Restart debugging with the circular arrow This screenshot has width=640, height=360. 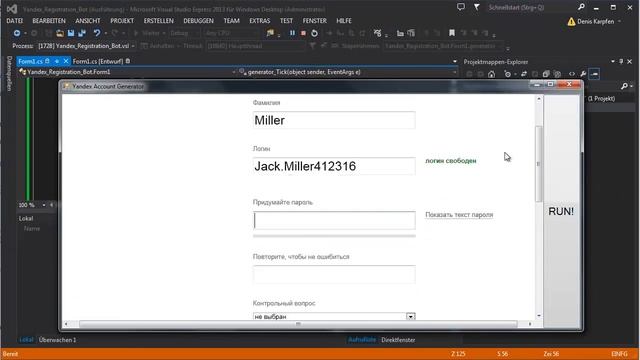(314, 33)
